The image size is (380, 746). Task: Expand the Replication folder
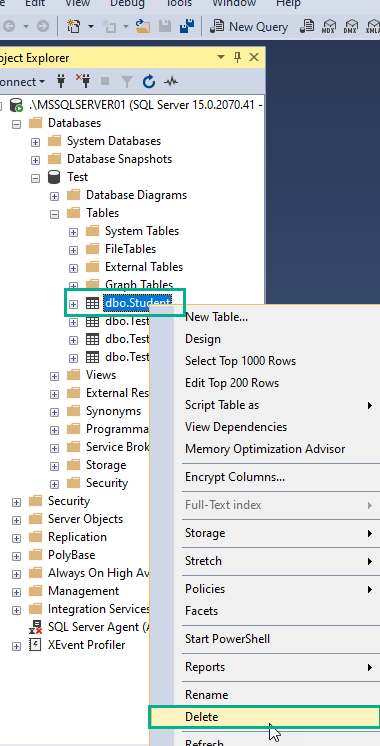[x=17, y=538]
